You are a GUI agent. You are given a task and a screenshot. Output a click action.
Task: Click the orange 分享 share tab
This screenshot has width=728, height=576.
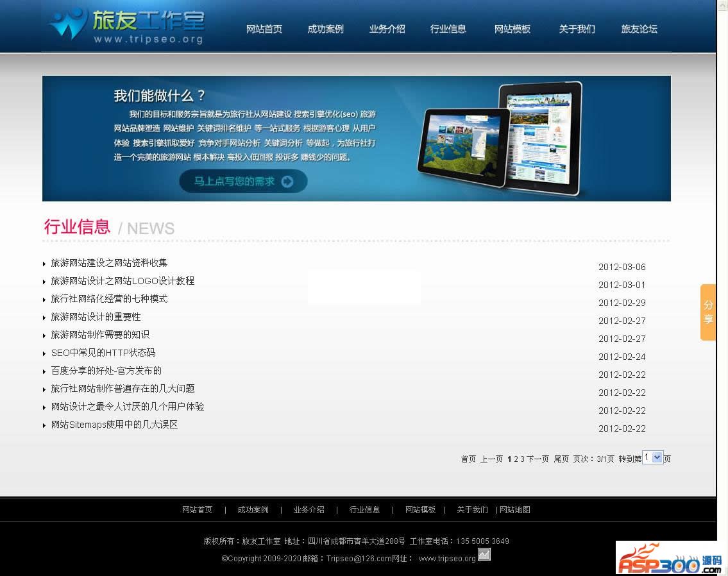[708, 312]
